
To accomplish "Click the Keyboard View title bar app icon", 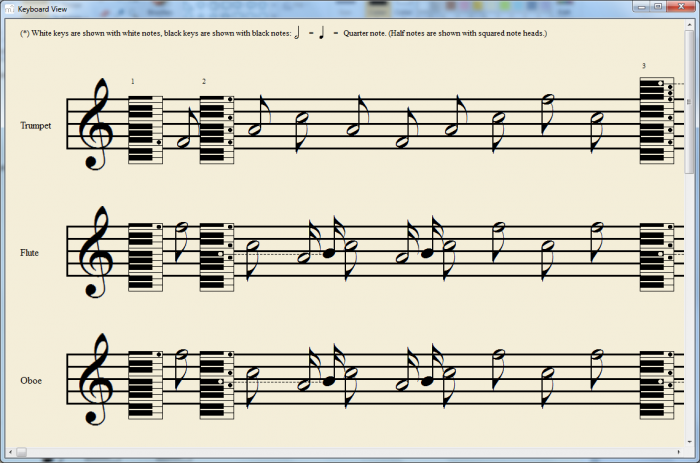I will (9, 9).
